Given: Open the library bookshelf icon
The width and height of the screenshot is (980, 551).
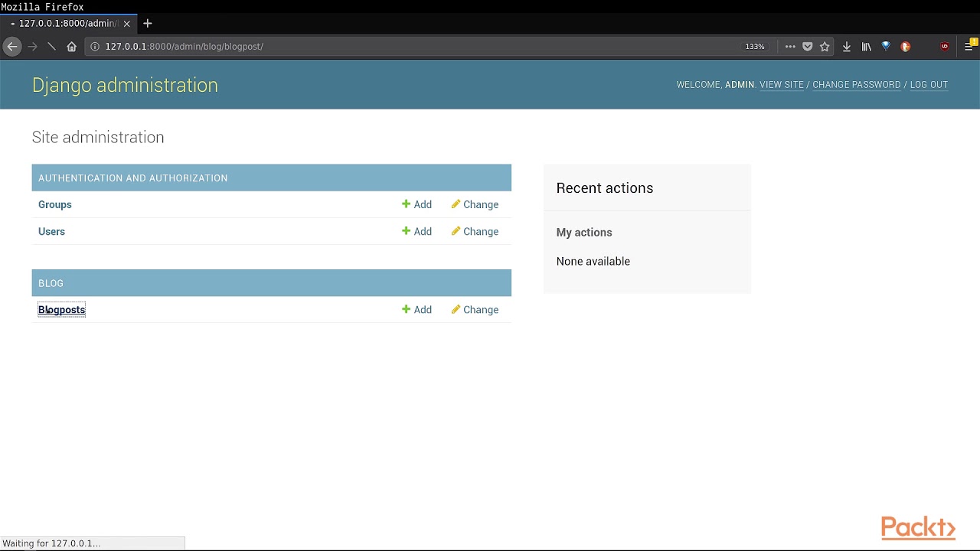Looking at the screenshot, I should click(x=867, y=47).
